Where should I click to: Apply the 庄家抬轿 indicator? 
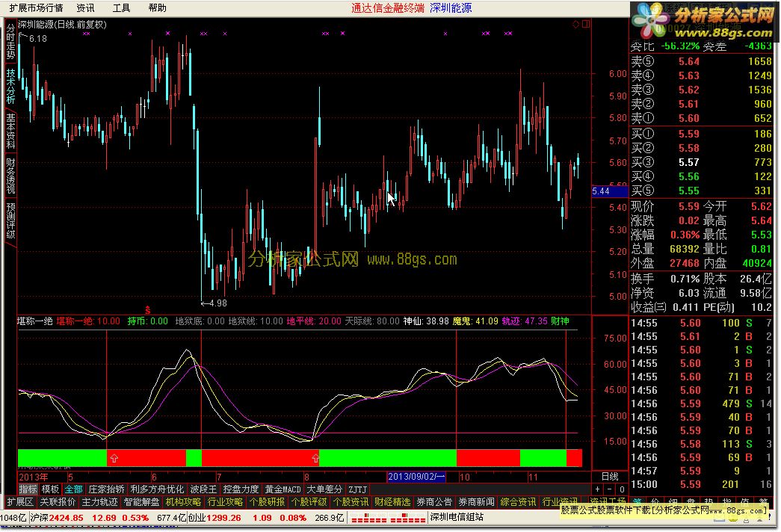click(106, 489)
